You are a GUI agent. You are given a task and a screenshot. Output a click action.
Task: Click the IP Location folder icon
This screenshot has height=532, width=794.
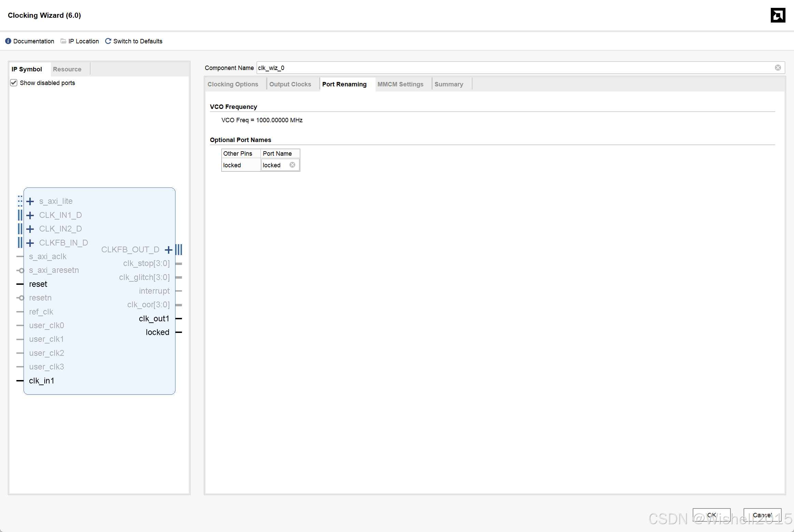coord(63,41)
